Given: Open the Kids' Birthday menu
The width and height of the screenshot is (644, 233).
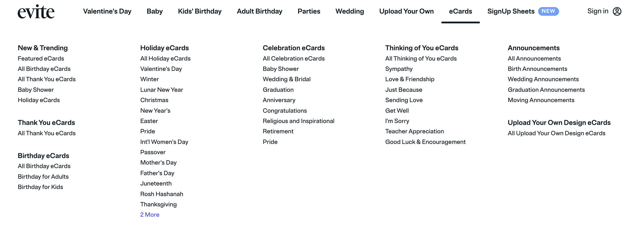Looking at the screenshot, I should 200,11.
